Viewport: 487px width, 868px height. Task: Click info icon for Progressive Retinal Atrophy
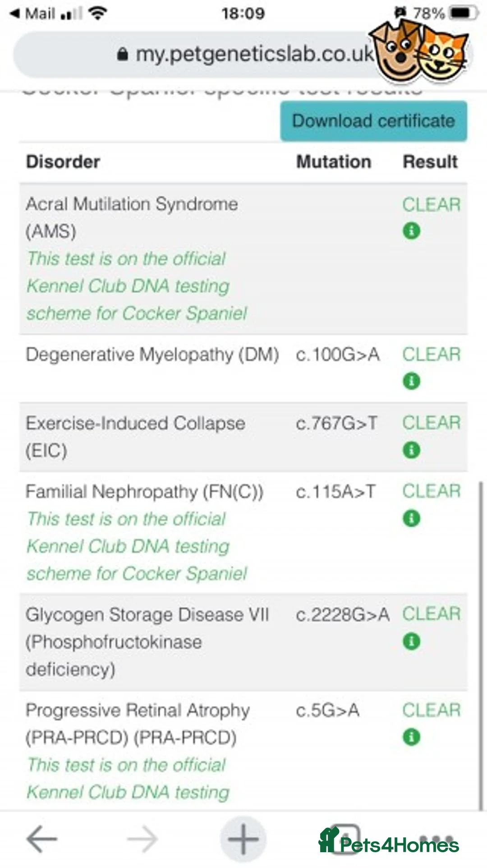(x=411, y=737)
